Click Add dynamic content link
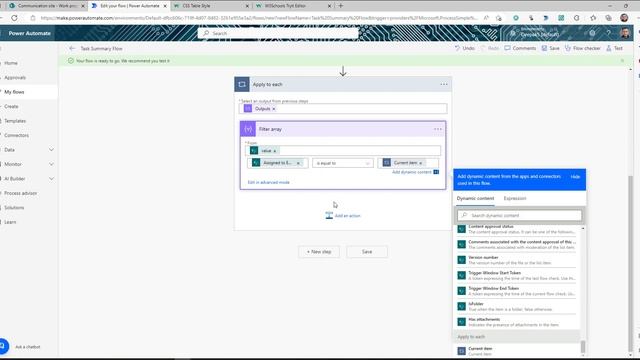The width and height of the screenshot is (640, 360). tap(411, 172)
